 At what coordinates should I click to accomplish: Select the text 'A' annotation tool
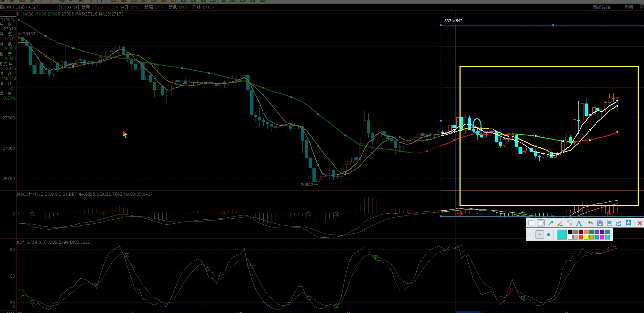579,223
